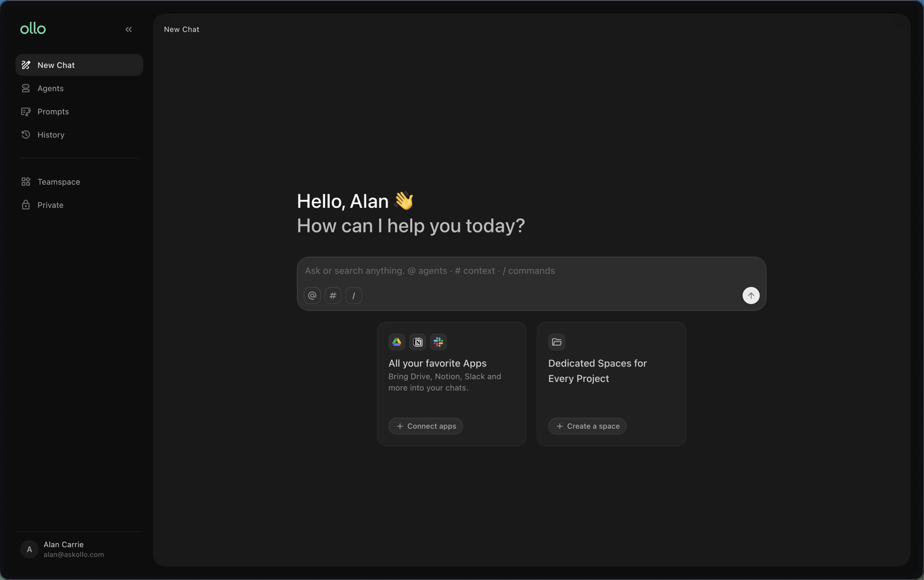The height and width of the screenshot is (580, 924).
Task: Open account menu for Alan Carrie
Action: pos(79,549)
